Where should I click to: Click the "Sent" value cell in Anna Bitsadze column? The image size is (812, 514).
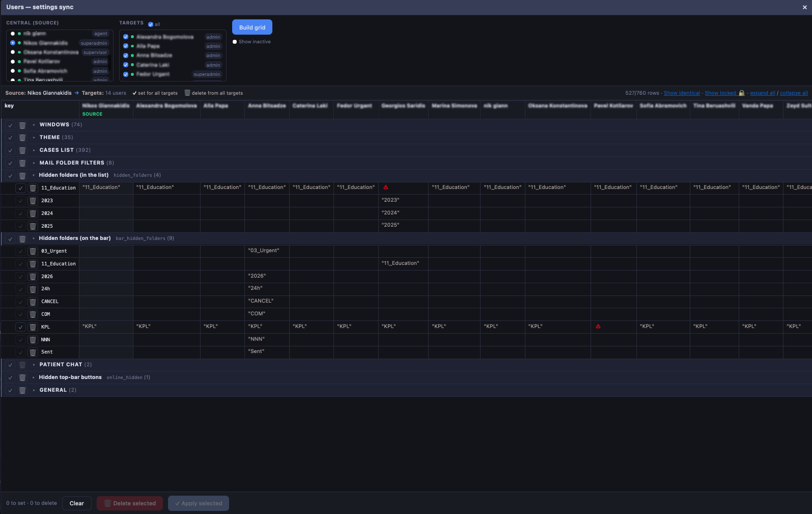267,351
